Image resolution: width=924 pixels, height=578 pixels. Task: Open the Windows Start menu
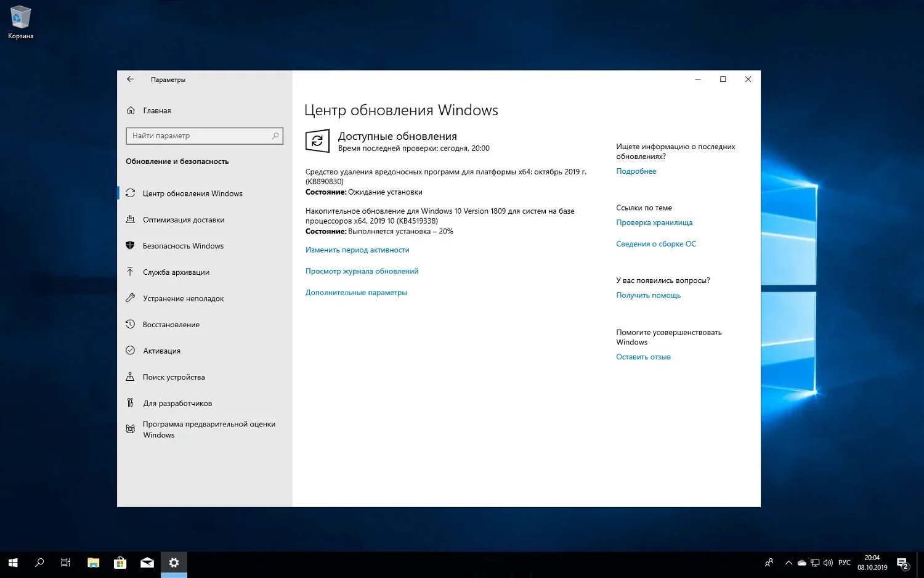(x=13, y=563)
